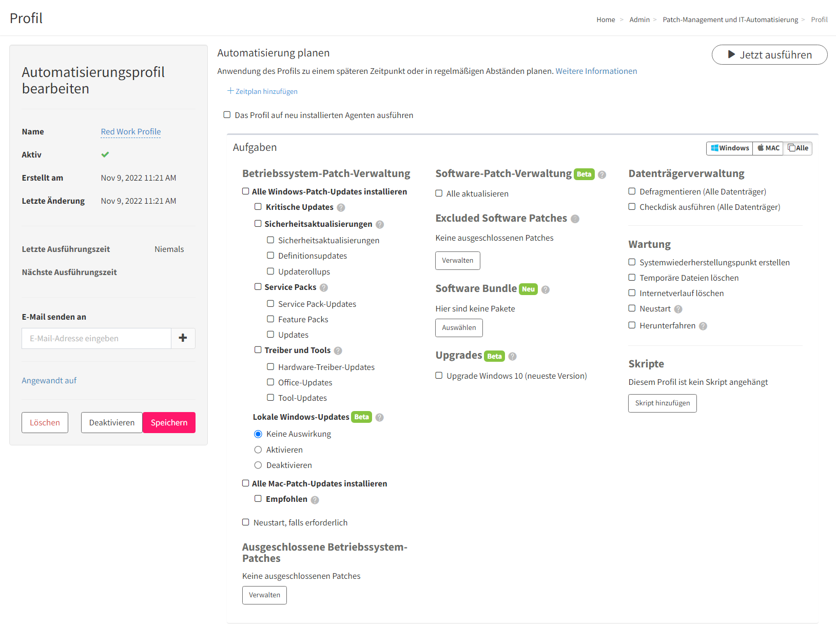Click the help icon next to Neustart
The height and width of the screenshot is (644, 836).
point(678,309)
